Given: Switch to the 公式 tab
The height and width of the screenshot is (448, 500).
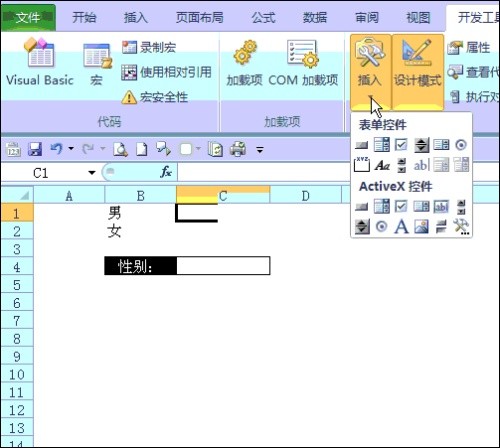Looking at the screenshot, I should tap(263, 17).
